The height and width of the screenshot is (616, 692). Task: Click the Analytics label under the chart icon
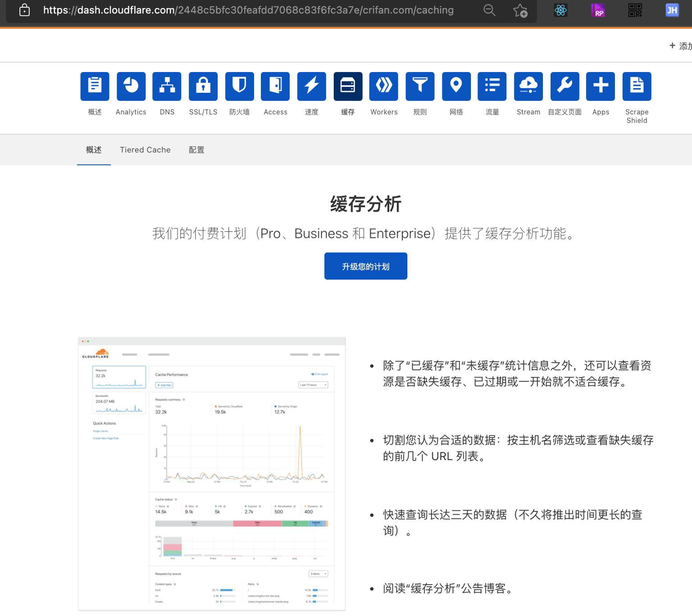click(131, 112)
